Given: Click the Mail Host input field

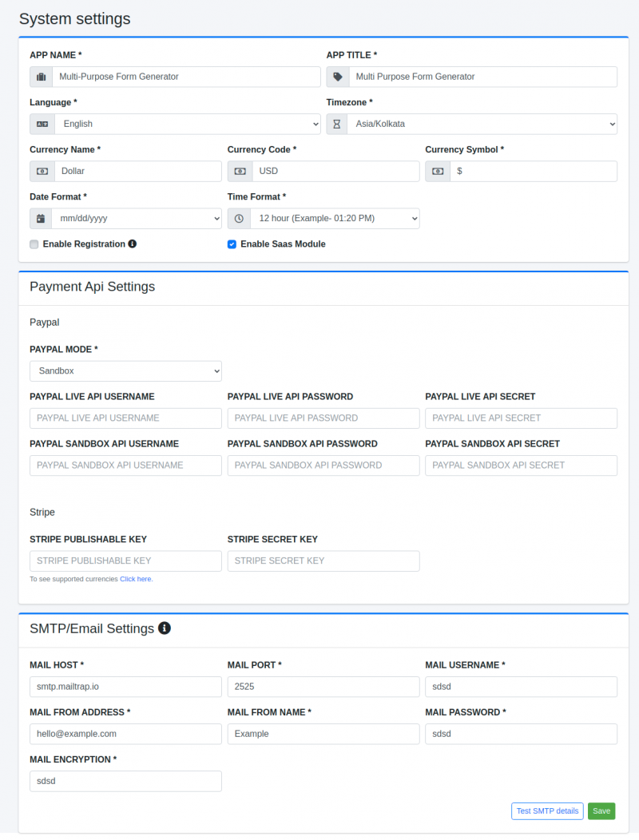Looking at the screenshot, I should [126, 687].
